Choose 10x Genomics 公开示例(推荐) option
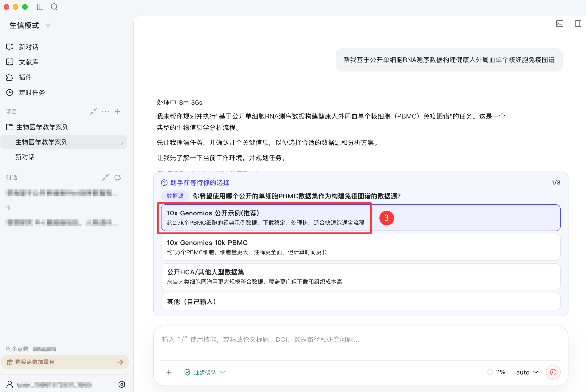This screenshot has width=586, height=392. [x=361, y=217]
